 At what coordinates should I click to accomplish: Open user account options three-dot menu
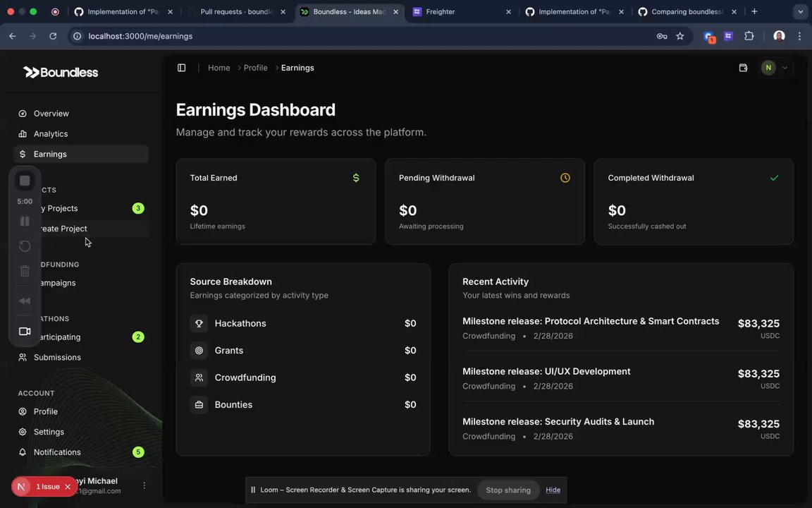point(144,485)
